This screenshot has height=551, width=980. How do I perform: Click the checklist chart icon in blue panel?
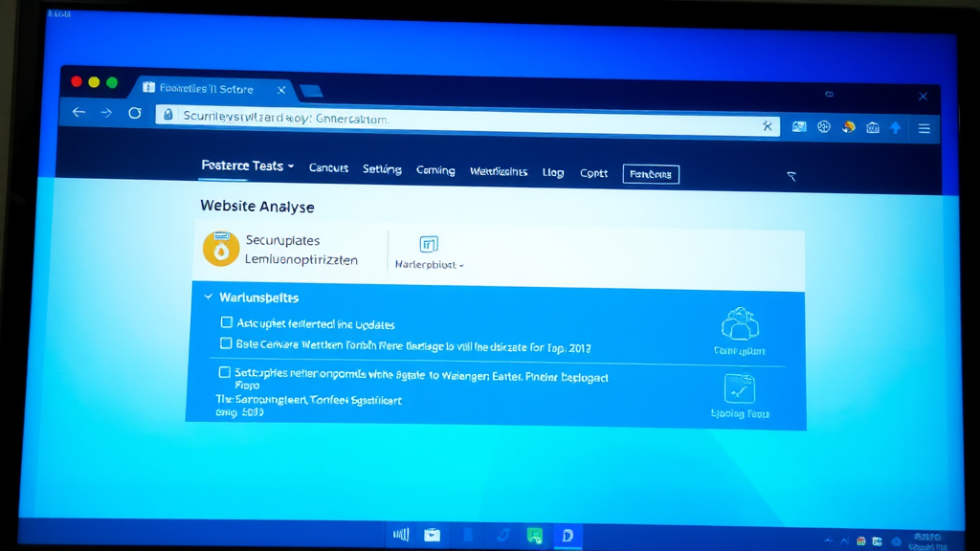click(x=739, y=388)
